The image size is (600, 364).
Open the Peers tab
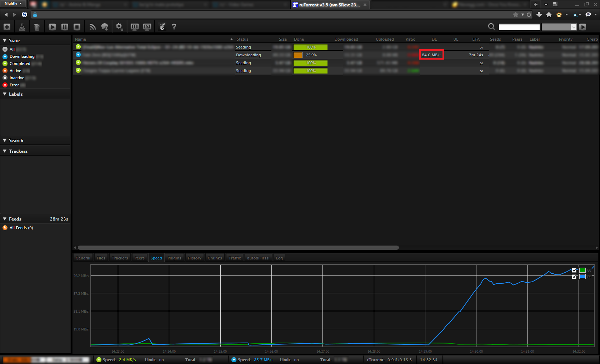[140, 258]
